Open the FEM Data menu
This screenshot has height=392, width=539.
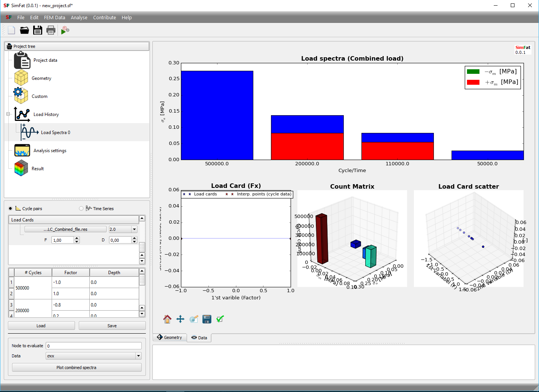pyautogui.click(x=54, y=18)
